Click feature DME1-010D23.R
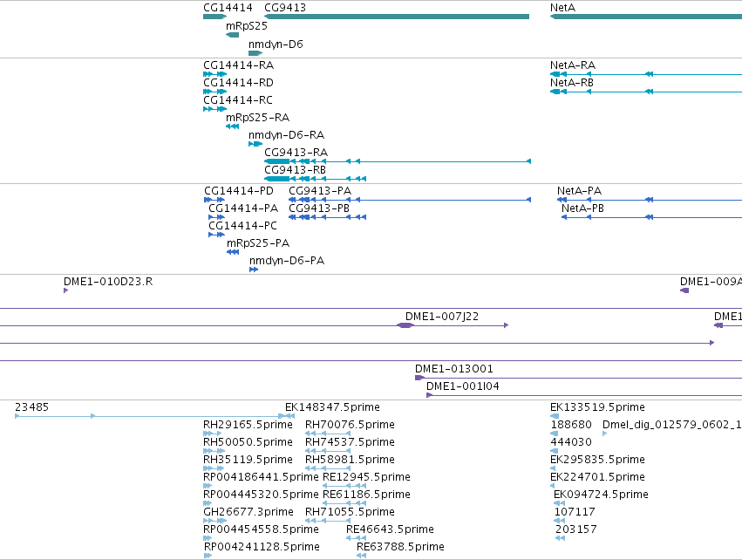Screen dimensions: 742x560 tap(65, 290)
